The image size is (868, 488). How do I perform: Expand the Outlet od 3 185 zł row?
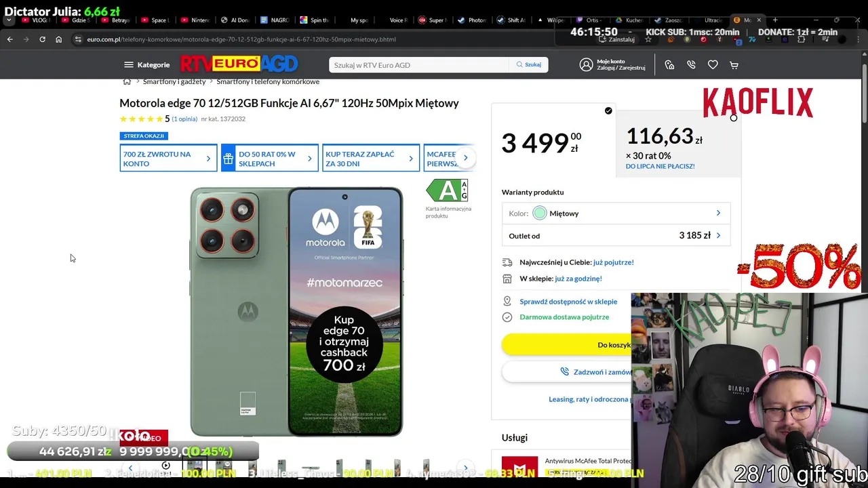point(616,236)
